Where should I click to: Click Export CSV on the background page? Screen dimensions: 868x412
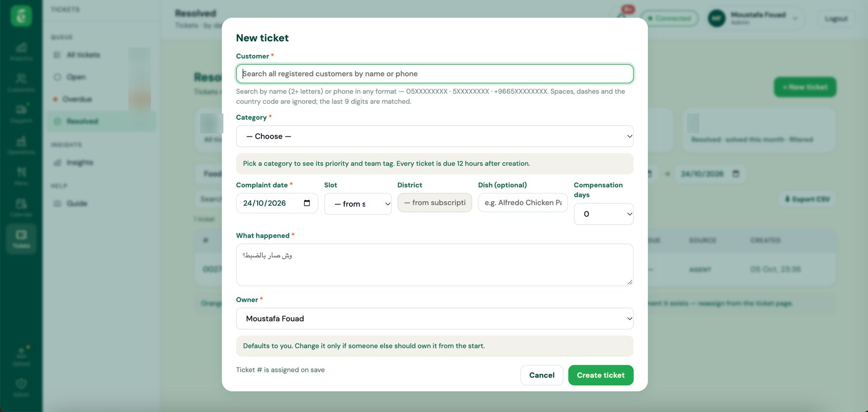tap(807, 199)
